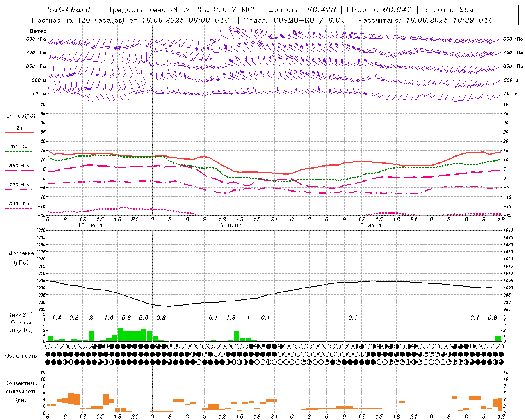Click the 3-hour precipitation value "0.3"
525x420 pixels.
tap(74, 318)
